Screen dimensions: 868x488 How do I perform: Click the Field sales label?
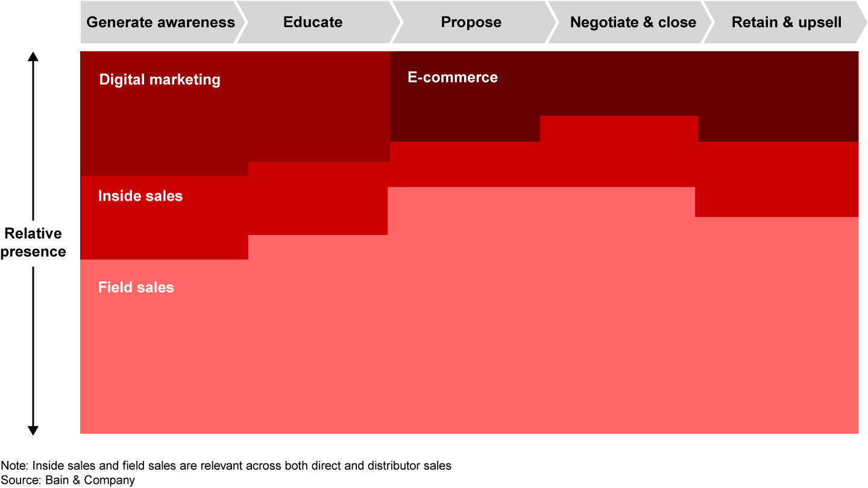point(136,287)
